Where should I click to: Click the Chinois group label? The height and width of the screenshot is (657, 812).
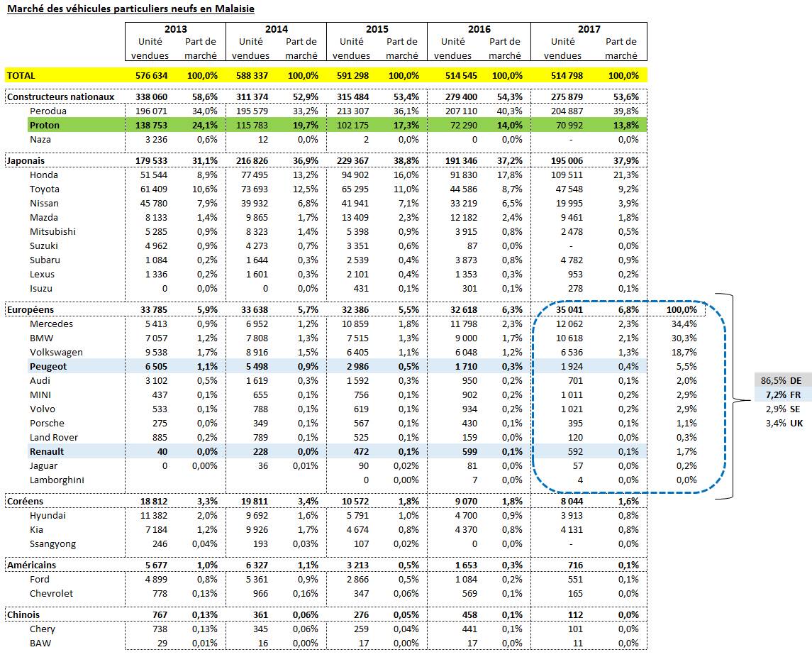coord(23,615)
